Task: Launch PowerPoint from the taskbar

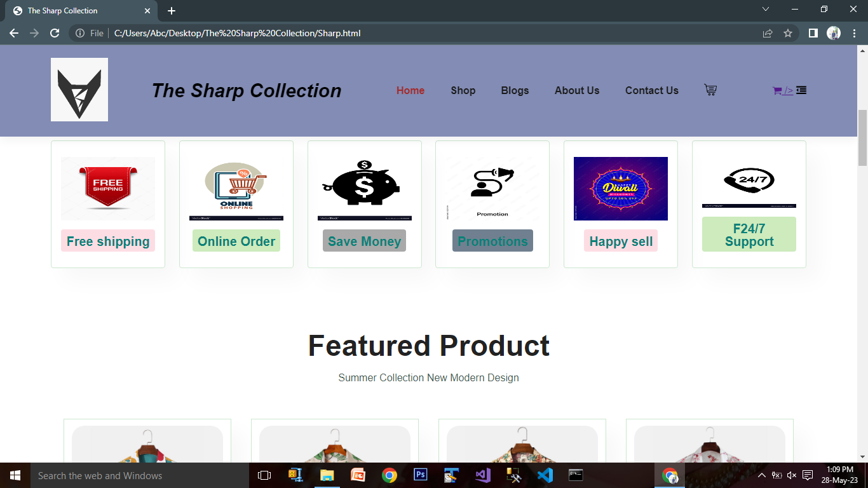Action: (358, 475)
